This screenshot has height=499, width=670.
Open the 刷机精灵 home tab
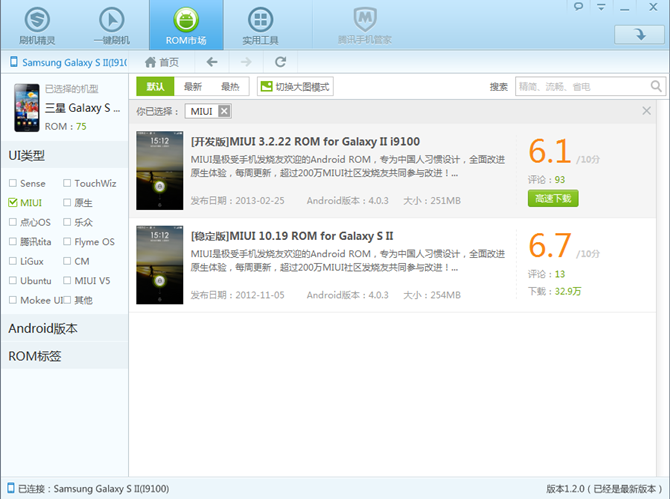tap(37, 25)
